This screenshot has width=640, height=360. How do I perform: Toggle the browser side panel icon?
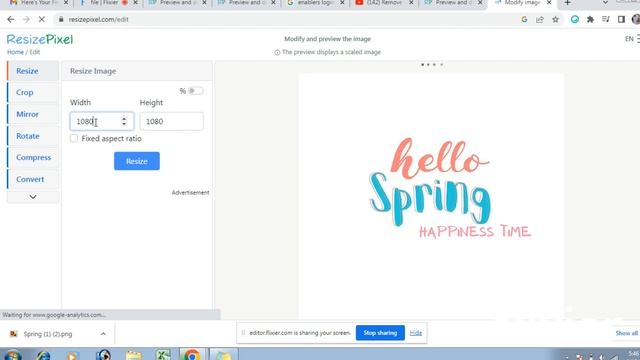621,19
